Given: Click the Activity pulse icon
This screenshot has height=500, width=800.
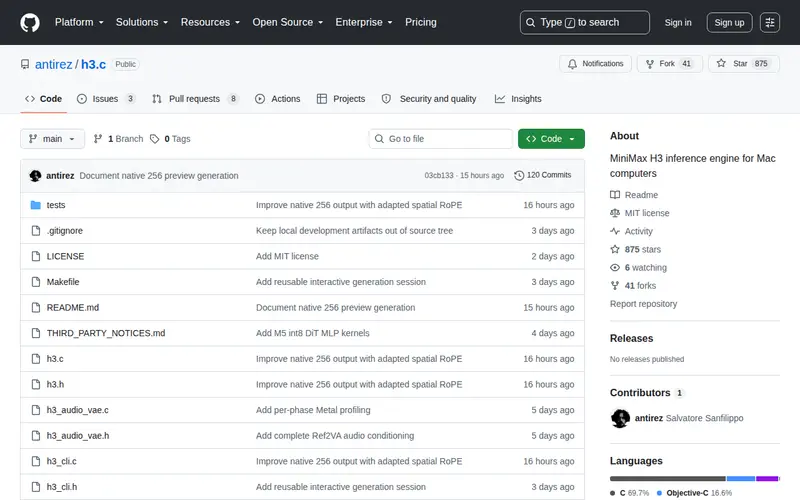Looking at the screenshot, I should pos(615,231).
